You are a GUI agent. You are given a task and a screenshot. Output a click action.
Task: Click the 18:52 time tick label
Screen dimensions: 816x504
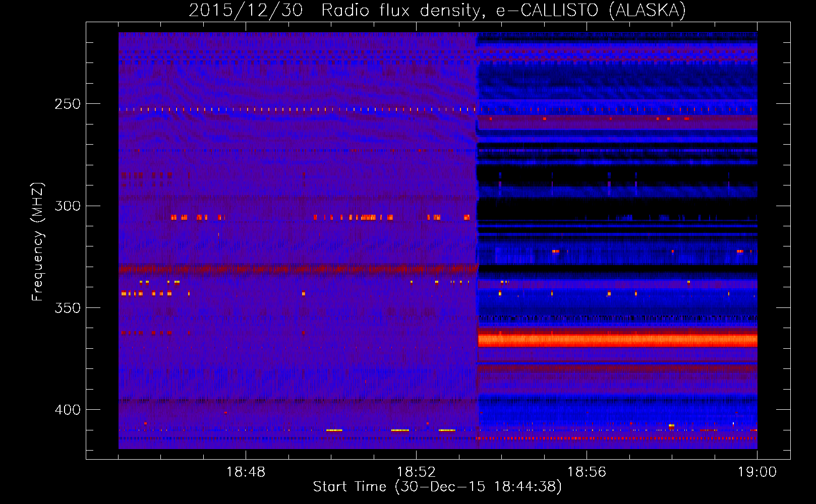416,472
